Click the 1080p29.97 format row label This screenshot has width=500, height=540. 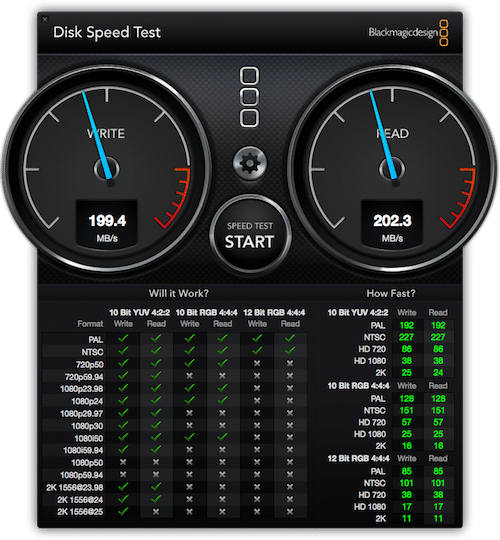click(x=82, y=414)
